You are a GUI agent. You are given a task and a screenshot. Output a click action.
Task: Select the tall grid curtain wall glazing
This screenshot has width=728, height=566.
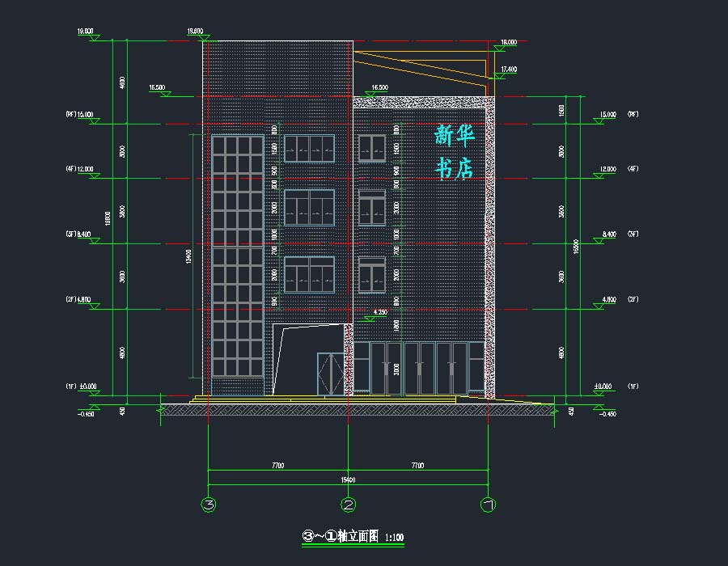(x=238, y=256)
